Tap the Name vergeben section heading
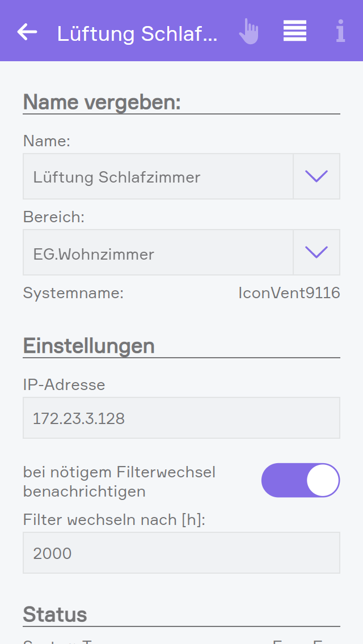363x644 pixels. pyautogui.click(x=102, y=103)
